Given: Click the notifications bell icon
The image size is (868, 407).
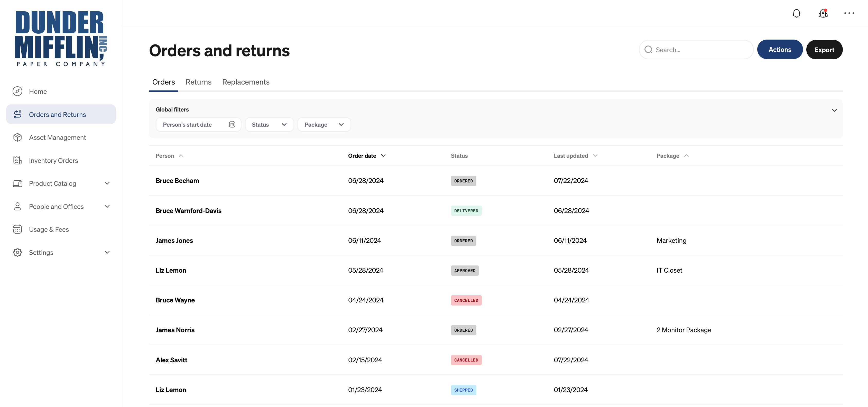Looking at the screenshot, I should (796, 13).
